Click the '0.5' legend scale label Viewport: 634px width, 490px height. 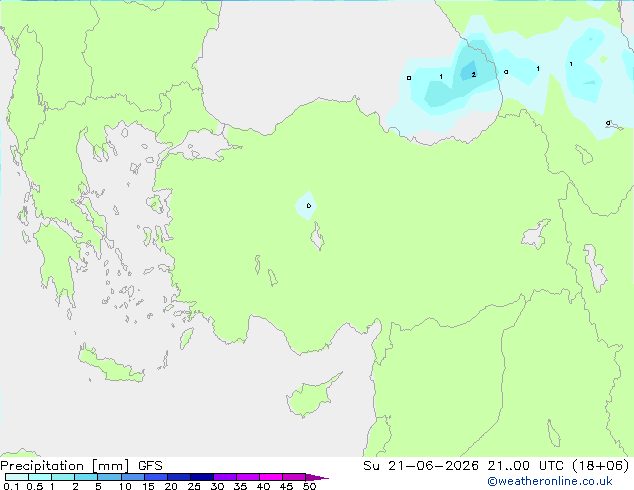35,486
